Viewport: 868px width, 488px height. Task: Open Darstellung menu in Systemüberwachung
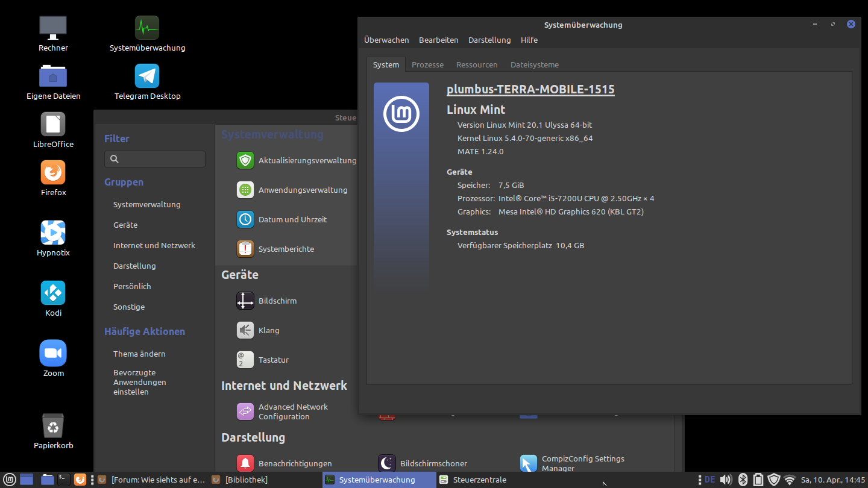(489, 40)
